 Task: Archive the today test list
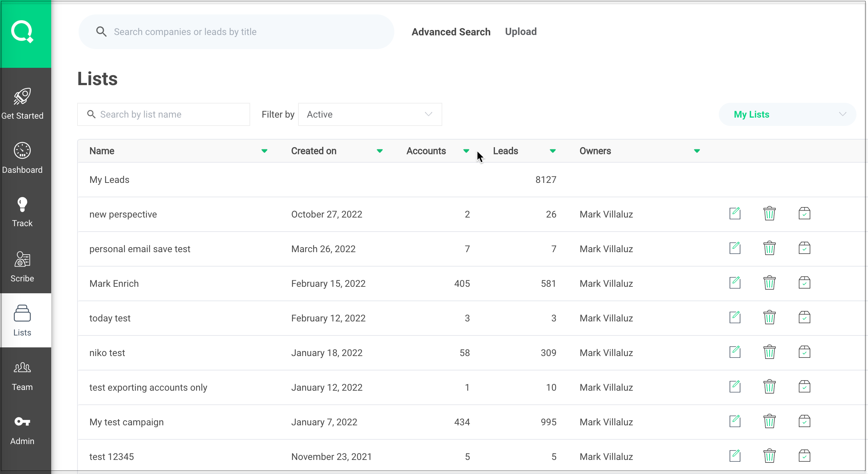click(804, 317)
